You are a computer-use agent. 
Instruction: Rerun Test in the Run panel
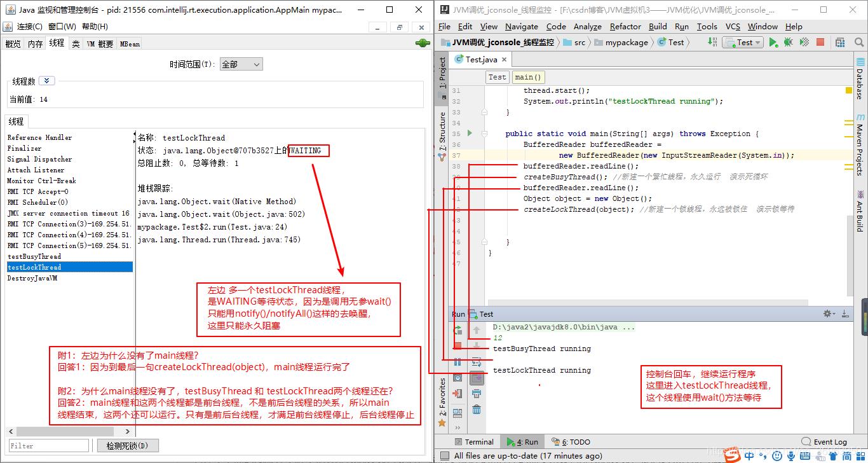click(458, 331)
